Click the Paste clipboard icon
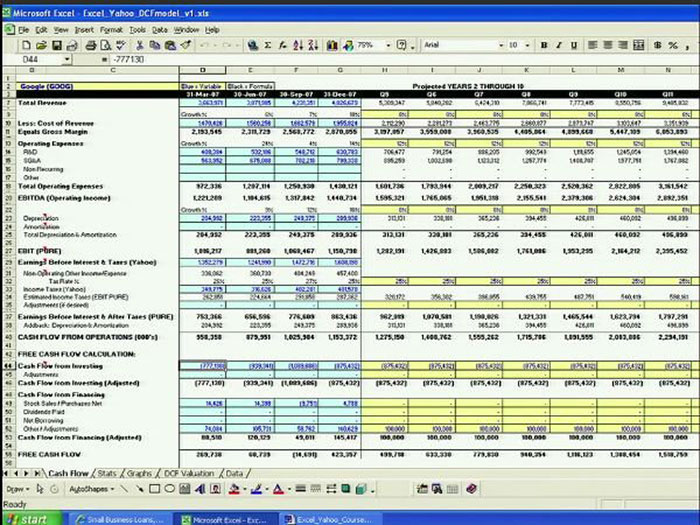 click(170, 45)
